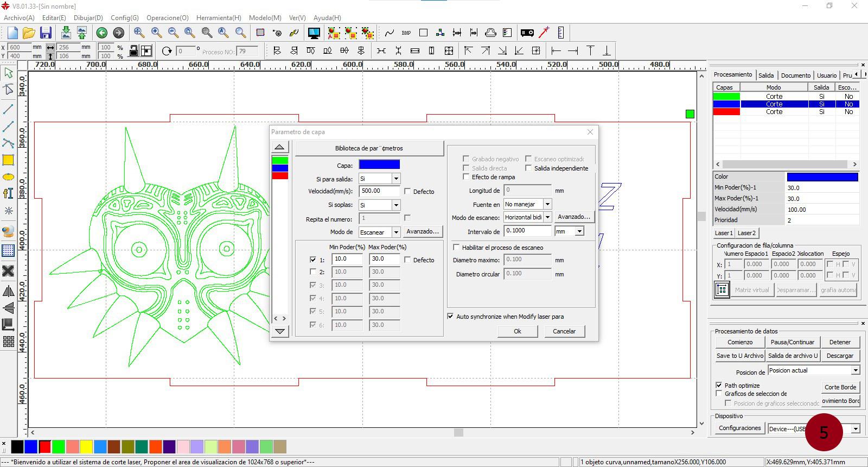Click the Intervalo de 0.1000 field

(527, 231)
